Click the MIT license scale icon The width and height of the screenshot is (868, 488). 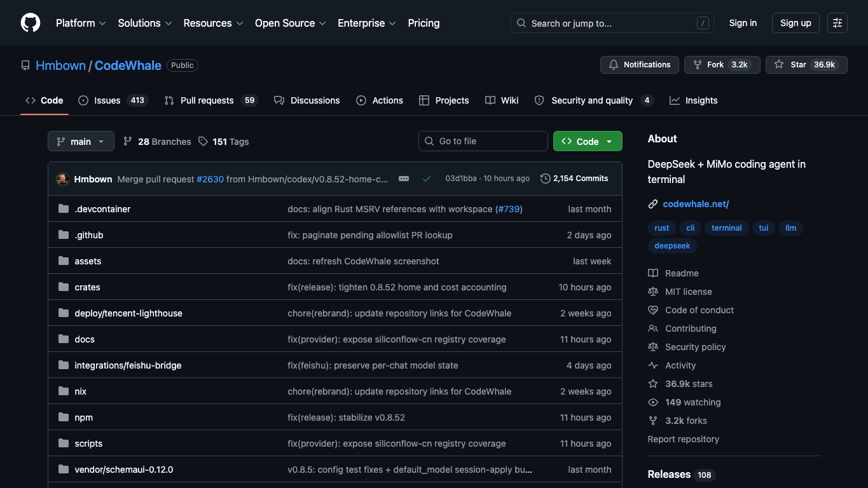tap(653, 292)
